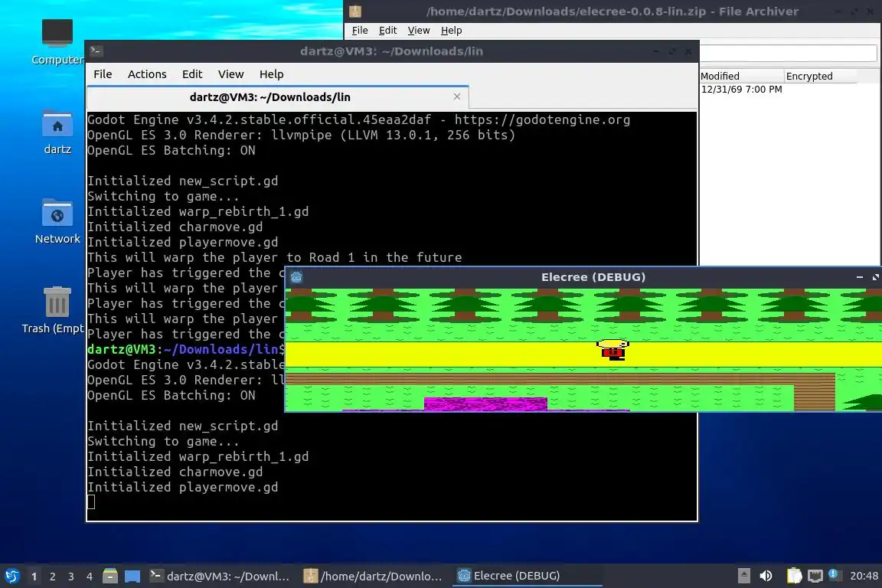Open the clipboard manager tray icon
Image resolution: width=882 pixels, height=588 pixels.
[x=794, y=576]
